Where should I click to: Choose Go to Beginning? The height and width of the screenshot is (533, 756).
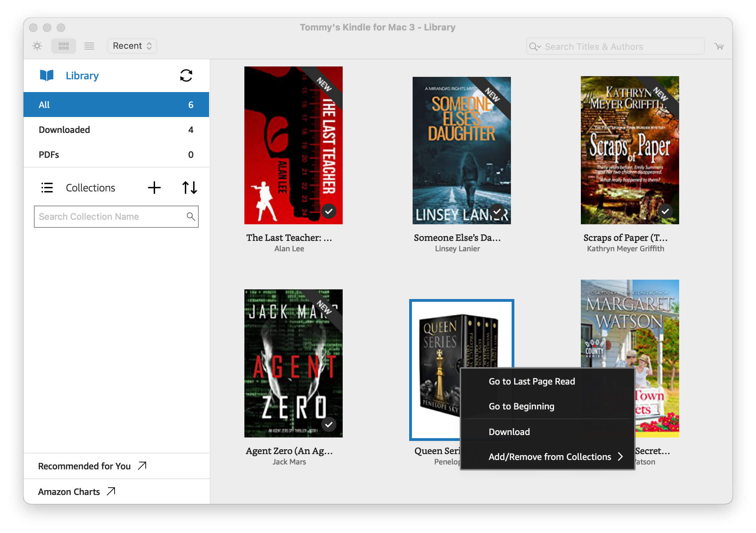547,406
